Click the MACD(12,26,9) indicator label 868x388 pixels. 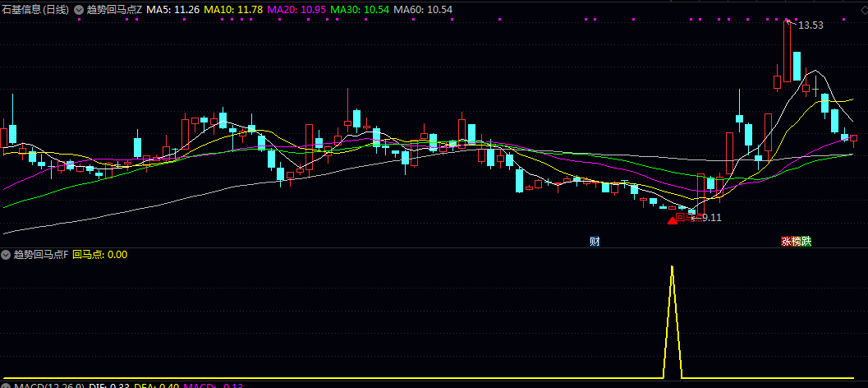pos(48,385)
